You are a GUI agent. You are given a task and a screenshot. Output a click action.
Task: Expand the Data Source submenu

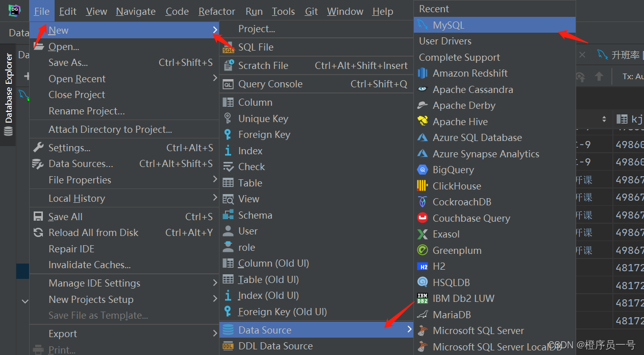[316, 330]
